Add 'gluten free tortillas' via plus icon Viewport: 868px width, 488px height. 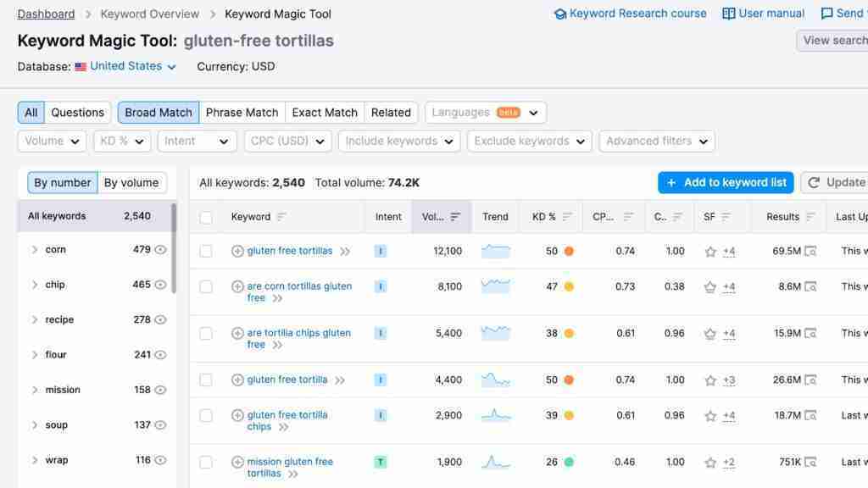tap(237, 251)
